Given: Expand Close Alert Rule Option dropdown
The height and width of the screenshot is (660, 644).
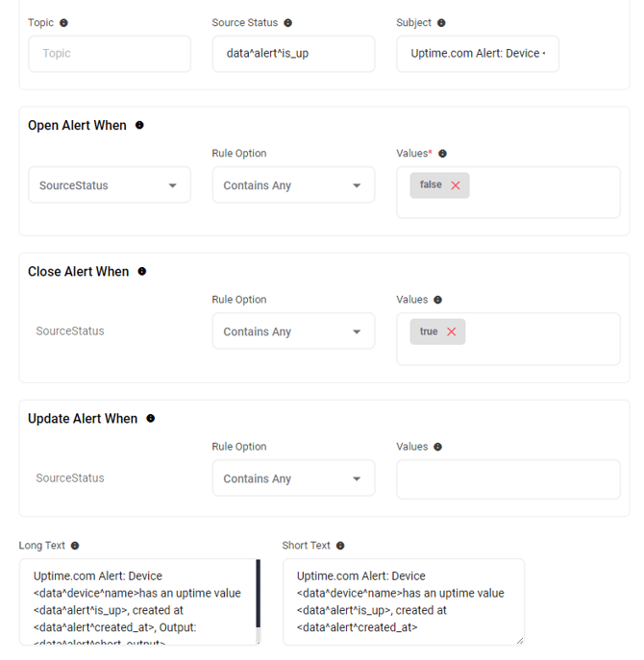Looking at the screenshot, I should point(293,331).
